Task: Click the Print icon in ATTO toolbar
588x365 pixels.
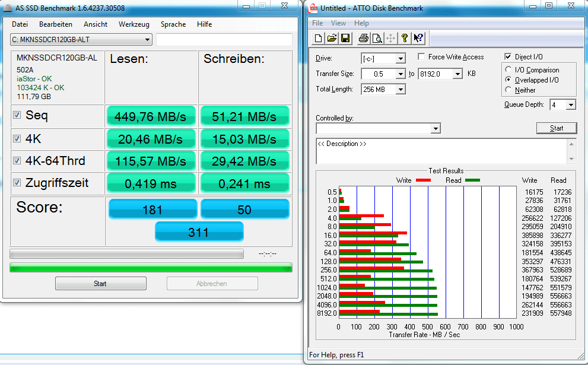Action: click(363, 38)
